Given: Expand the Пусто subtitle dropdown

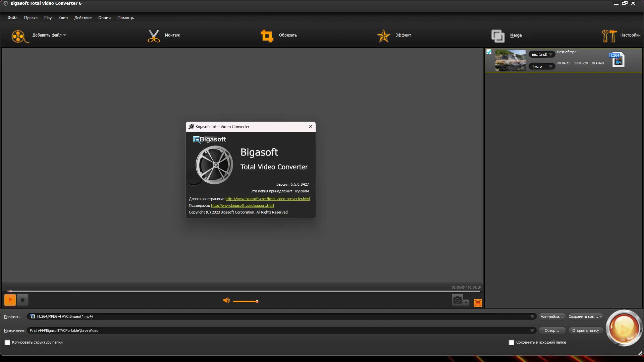Looking at the screenshot, I should click(550, 66).
